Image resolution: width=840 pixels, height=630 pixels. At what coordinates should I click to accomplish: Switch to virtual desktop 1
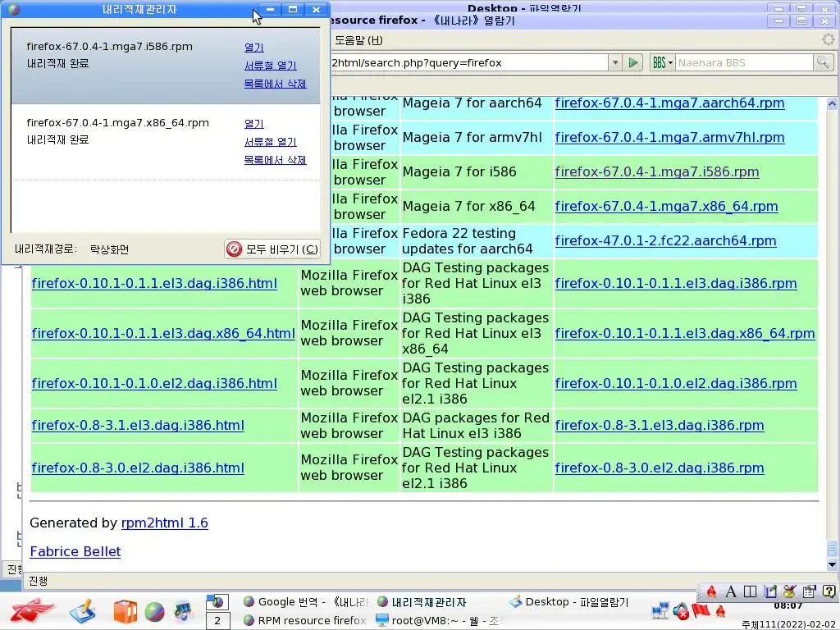click(x=217, y=602)
